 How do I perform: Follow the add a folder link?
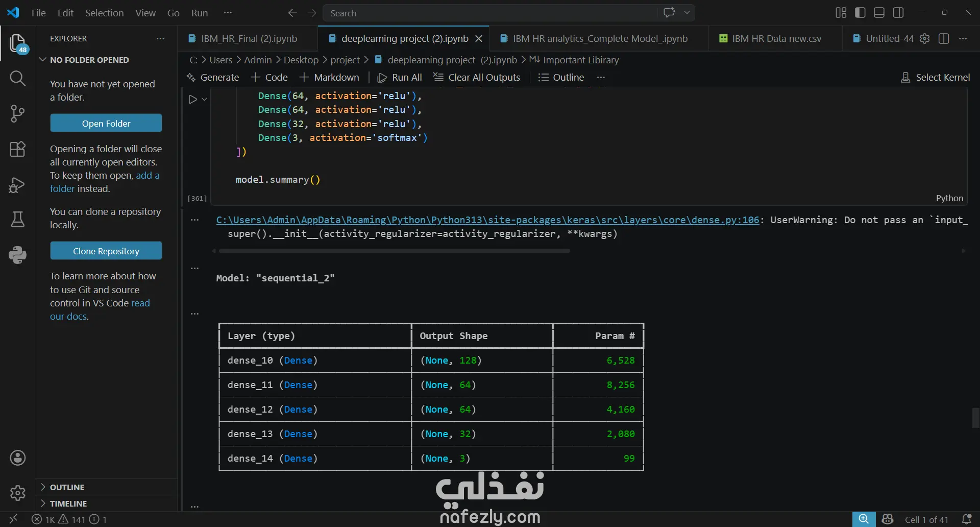(x=105, y=182)
